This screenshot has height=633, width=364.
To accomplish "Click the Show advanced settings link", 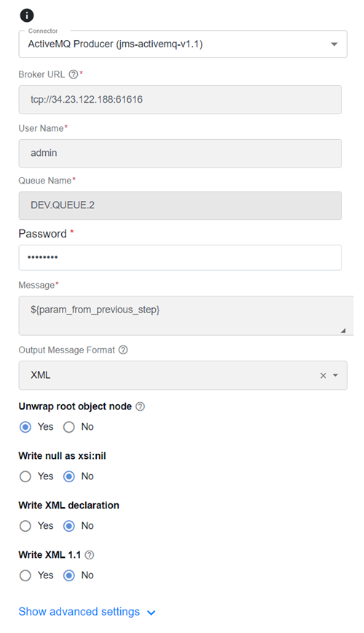I will pos(79,612).
